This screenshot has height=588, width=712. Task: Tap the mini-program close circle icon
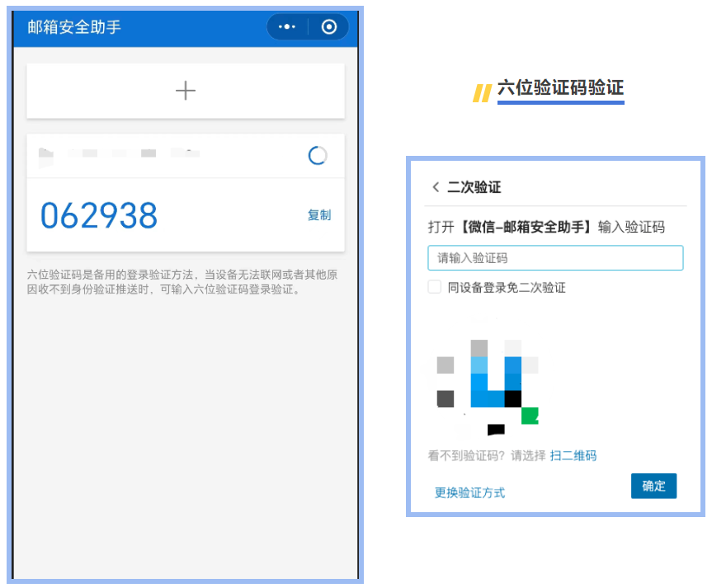(x=329, y=27)
